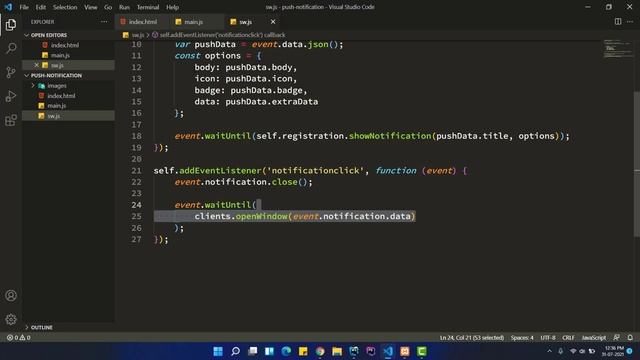Open the Explorer view in activity bar
Viewport: 640px width, 360px height.
tap(11, 25)
